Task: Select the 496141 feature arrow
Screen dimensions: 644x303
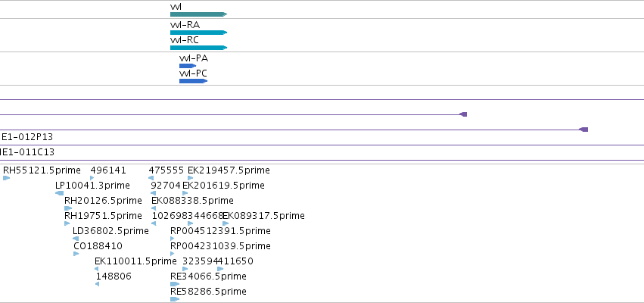Action: 92,178
